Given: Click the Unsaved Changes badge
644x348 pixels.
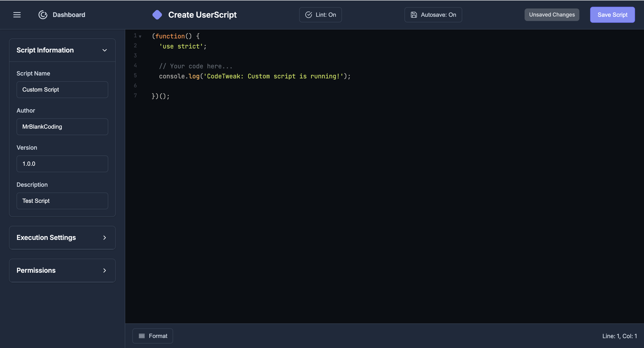Looking at the screenshot, I should (552, 15).
